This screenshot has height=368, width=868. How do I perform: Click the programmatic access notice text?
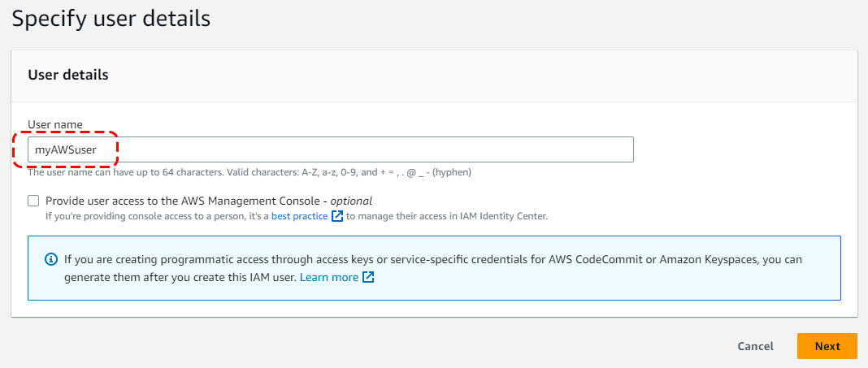point(244,260)
